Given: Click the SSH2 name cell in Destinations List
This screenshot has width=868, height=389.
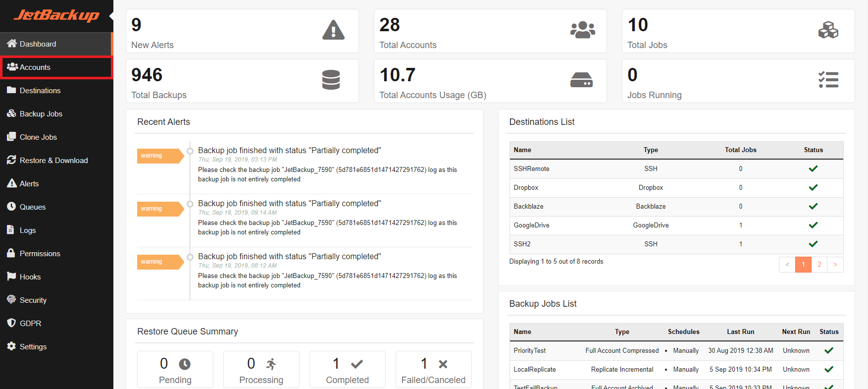Looking at the screenshot, I should click(522, 244).
